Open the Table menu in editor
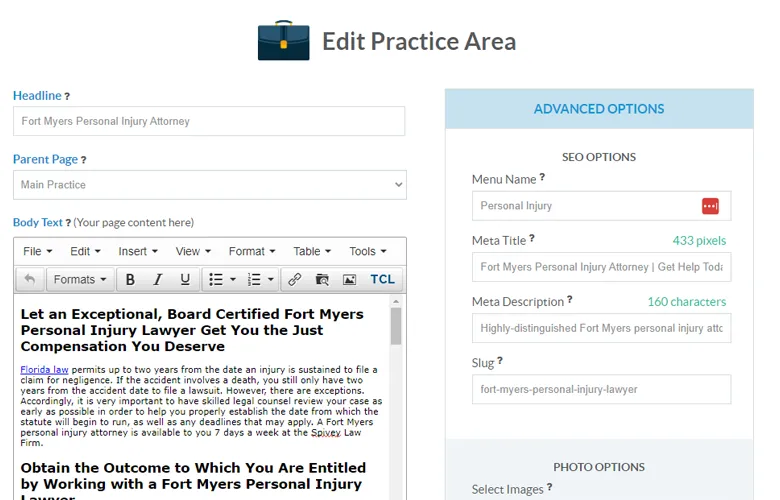This screenshot has width=780, height=500. [312, 251]
